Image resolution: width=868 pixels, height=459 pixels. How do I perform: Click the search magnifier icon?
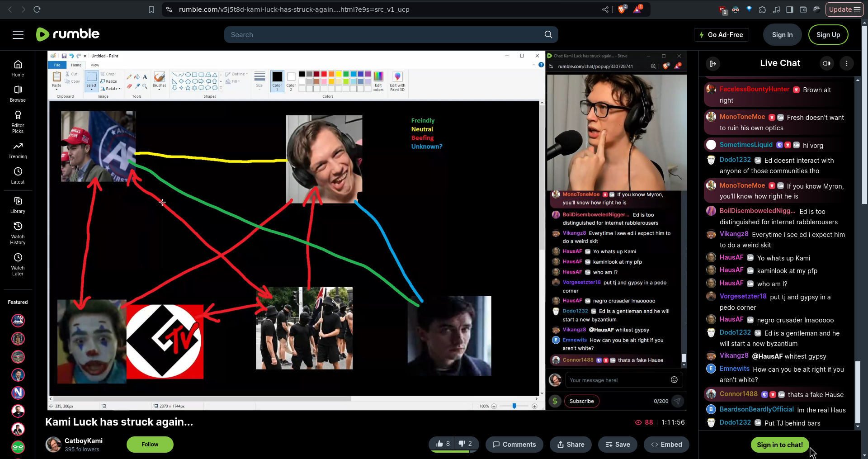548,34
